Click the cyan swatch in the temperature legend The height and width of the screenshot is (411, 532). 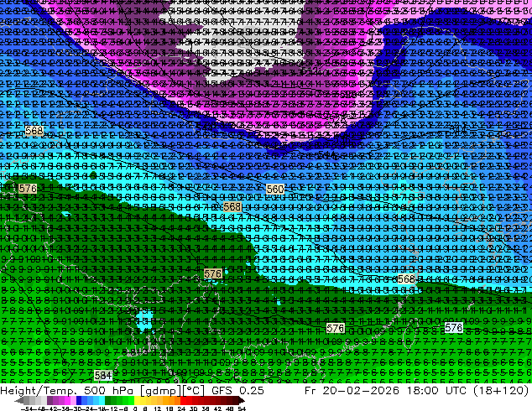click(x=102, y=401)
